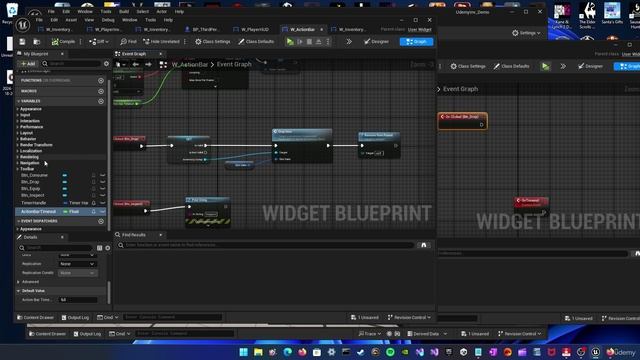Open Details property matrix grid icon
The width and height of the screenshot is (640, 360).
pyautogui.click(x=100, y=248)
